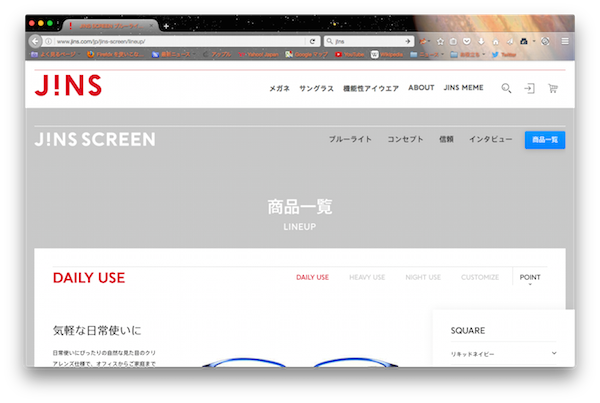The width and height of the screenshot is (600, 403).
Task: Open the Firefox bookmark in bookmarks bar
Action: [x=116, y=54]
